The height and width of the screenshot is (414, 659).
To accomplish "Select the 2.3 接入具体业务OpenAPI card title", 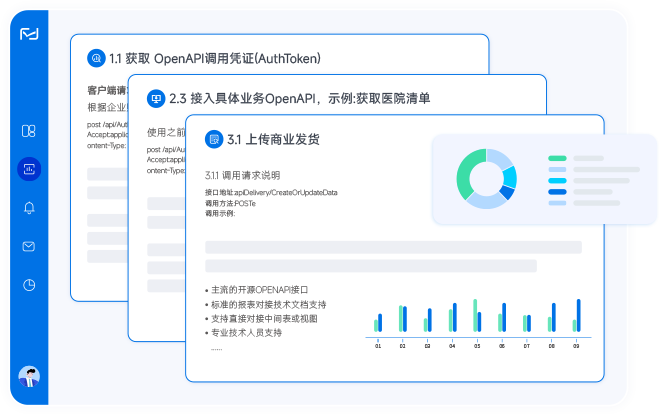I will [299, 98].
